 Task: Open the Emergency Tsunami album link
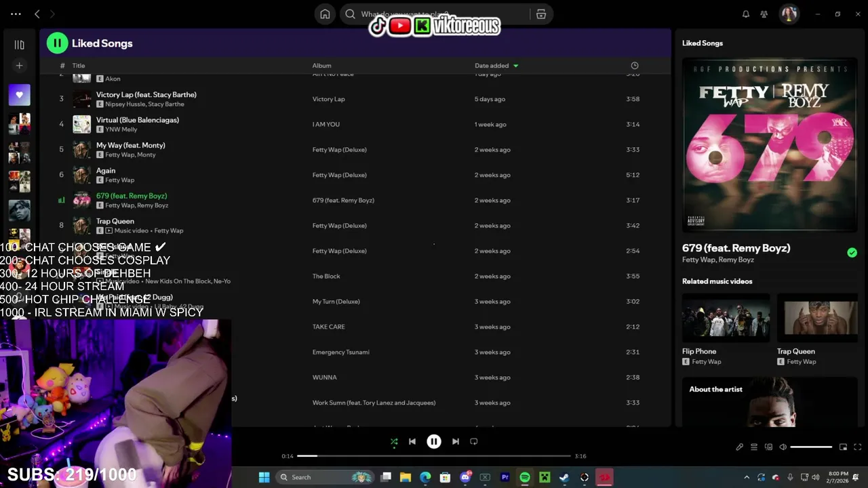[x=340, y=352]
